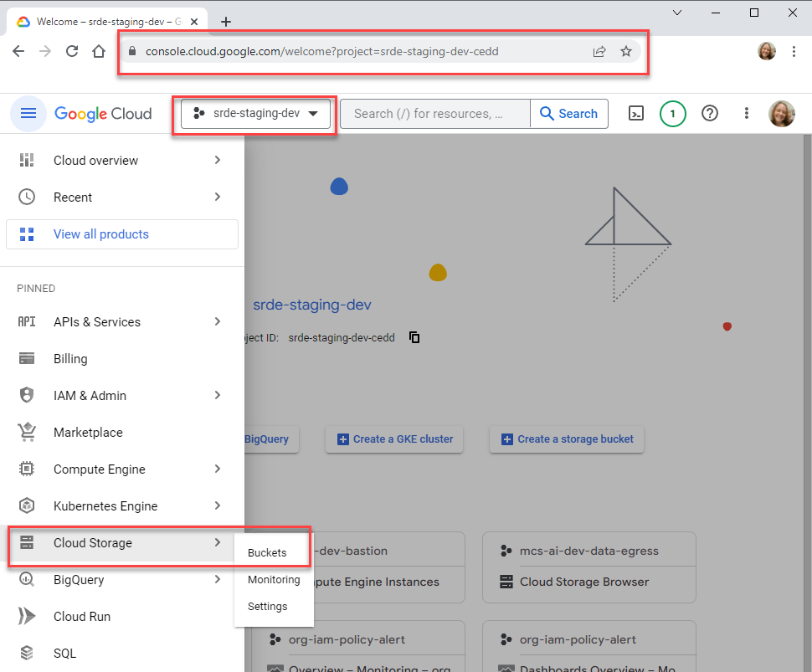Viewport: 812px width, 672px height.
Task: Click the resource search input field
Action: (x=435, y=113)
